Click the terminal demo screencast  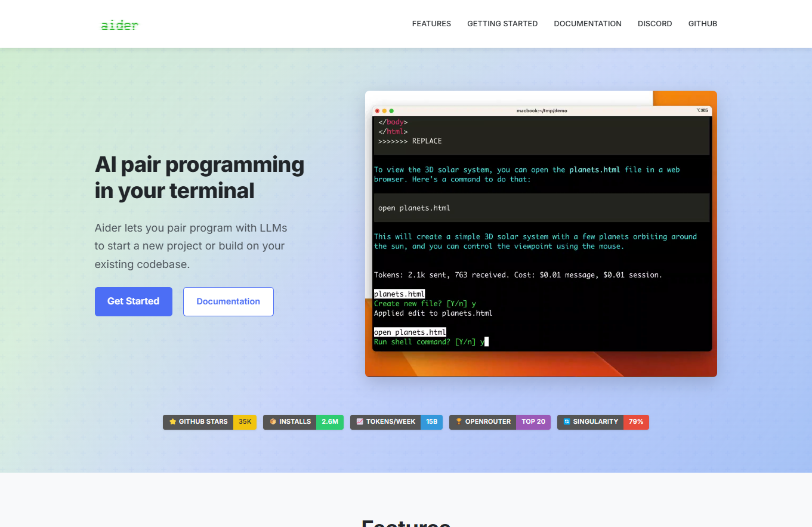tap(541, 234)
